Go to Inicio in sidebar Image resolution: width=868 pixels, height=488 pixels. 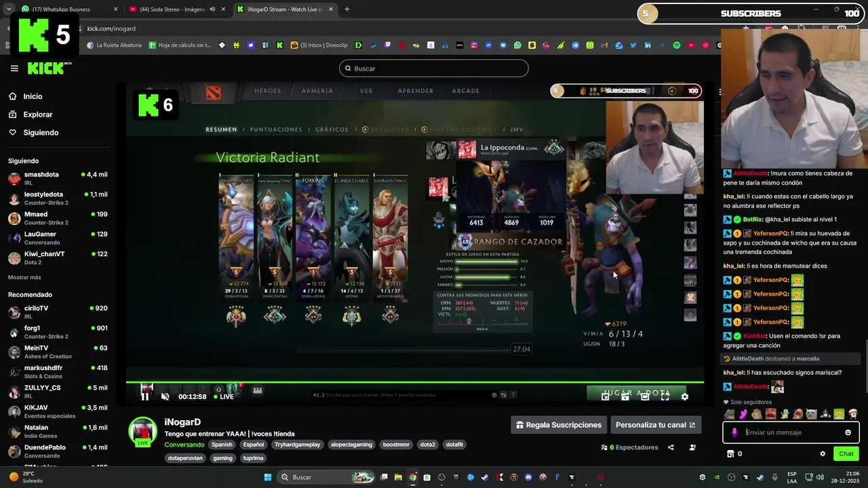(x=33, y=96)
